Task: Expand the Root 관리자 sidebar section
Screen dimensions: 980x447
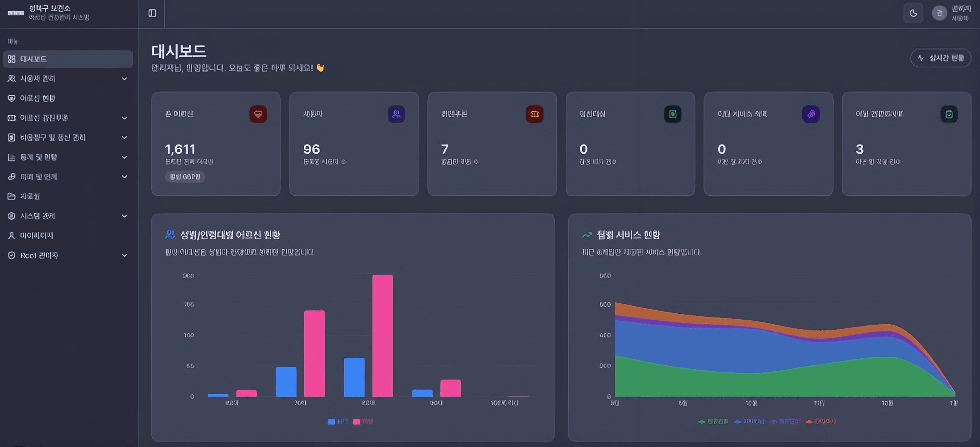Action: point(125,255)
